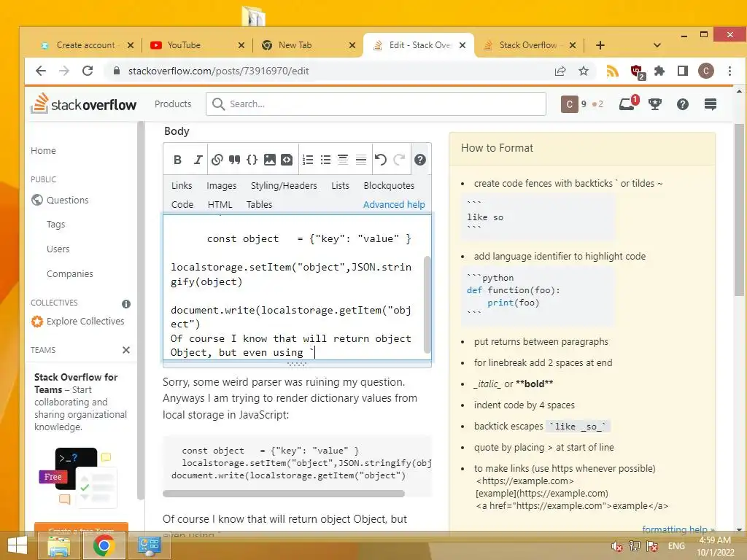Insert an image using the picture icon
This screenshot has height=560, width=747.
tap(270, 160)
